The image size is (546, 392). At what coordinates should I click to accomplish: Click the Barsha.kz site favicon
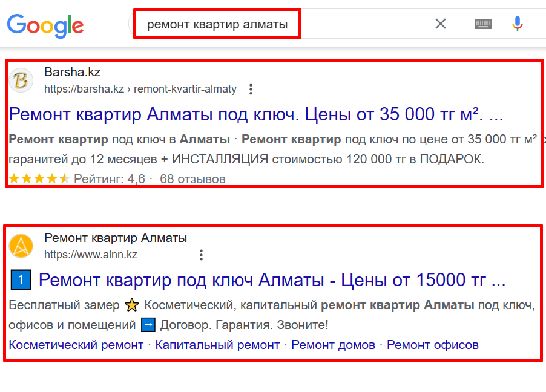coord(21,79)
